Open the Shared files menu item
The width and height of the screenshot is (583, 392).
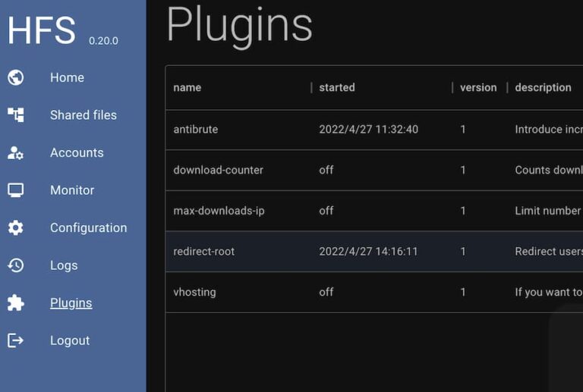(x=84, y=115)
